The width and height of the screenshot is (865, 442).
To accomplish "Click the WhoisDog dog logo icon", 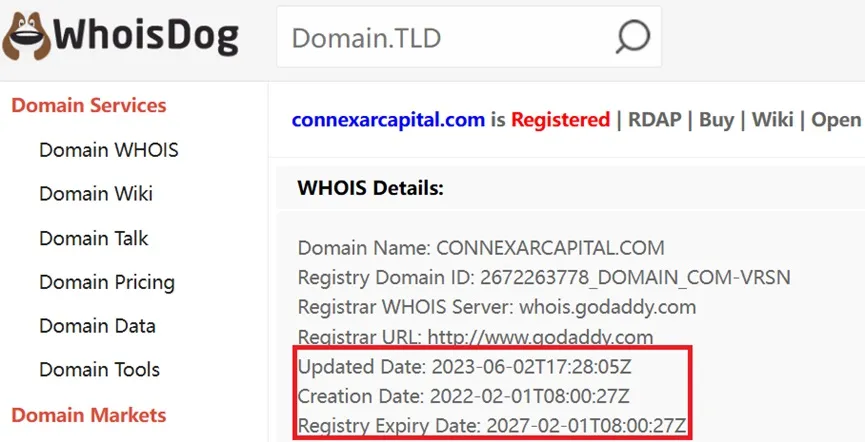I will click(26, 36).
